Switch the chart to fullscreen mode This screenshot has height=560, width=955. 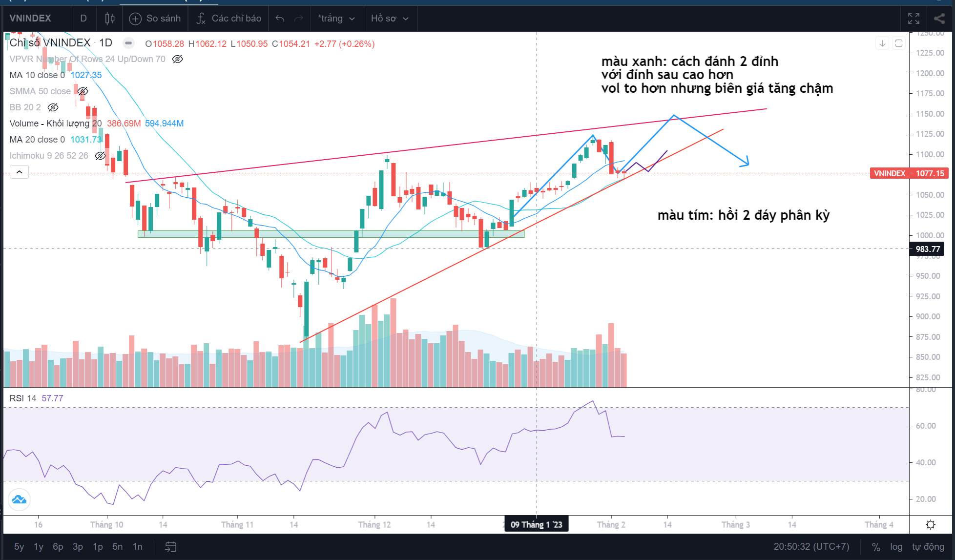(x=913, y=19)
